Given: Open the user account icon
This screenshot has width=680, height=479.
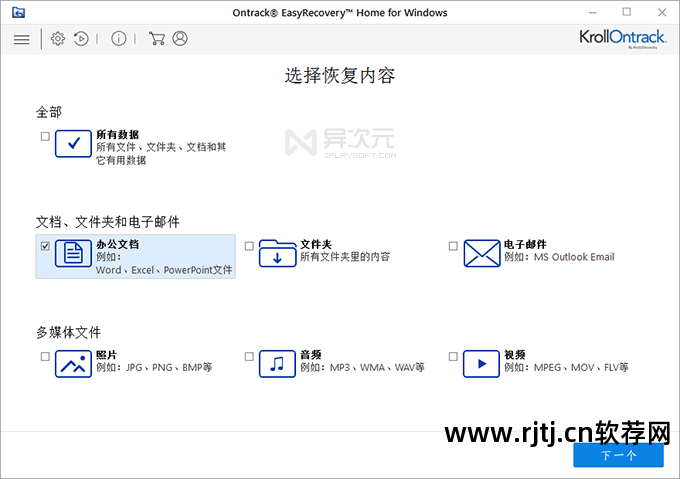Looking at the screenshot, I should tap(180, 39).
